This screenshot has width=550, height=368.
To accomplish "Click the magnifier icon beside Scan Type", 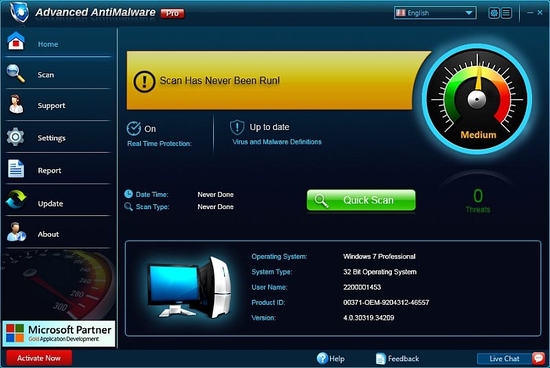I will pyautogui.click(x=128, y=206).
